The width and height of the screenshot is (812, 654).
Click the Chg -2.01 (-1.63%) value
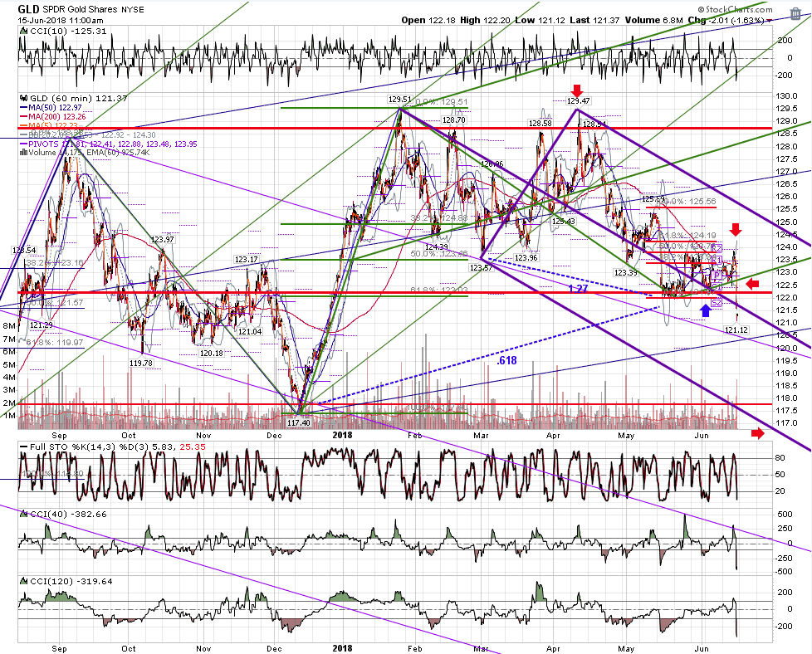point(726,20)
